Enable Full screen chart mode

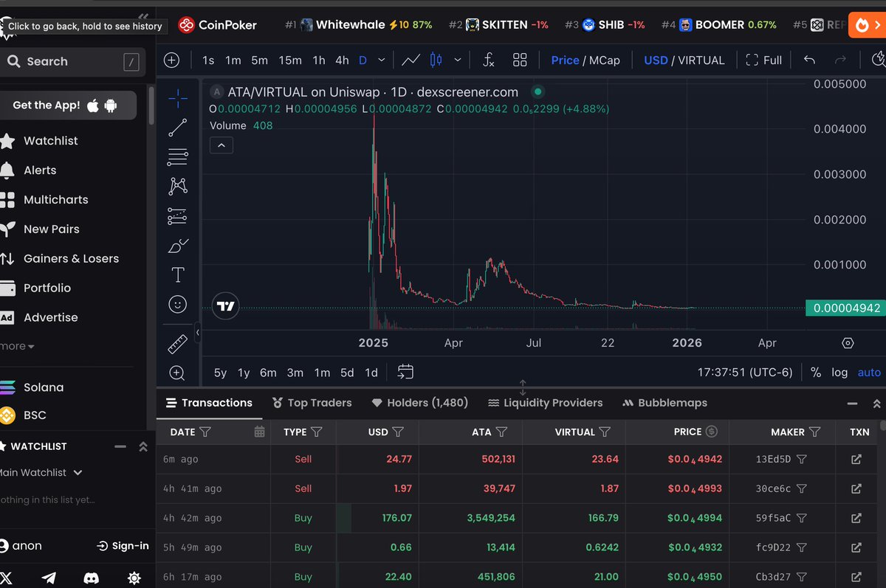(x=763, y=60)
